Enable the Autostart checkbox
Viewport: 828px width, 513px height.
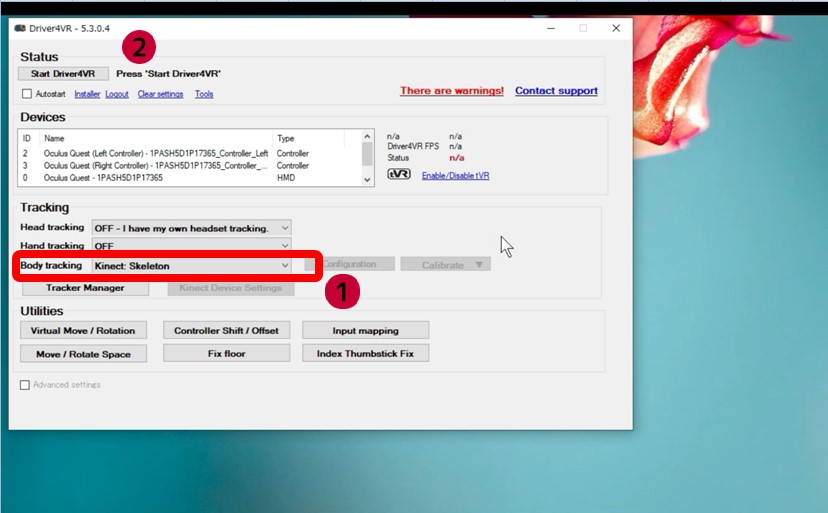(x=27, y=94)
